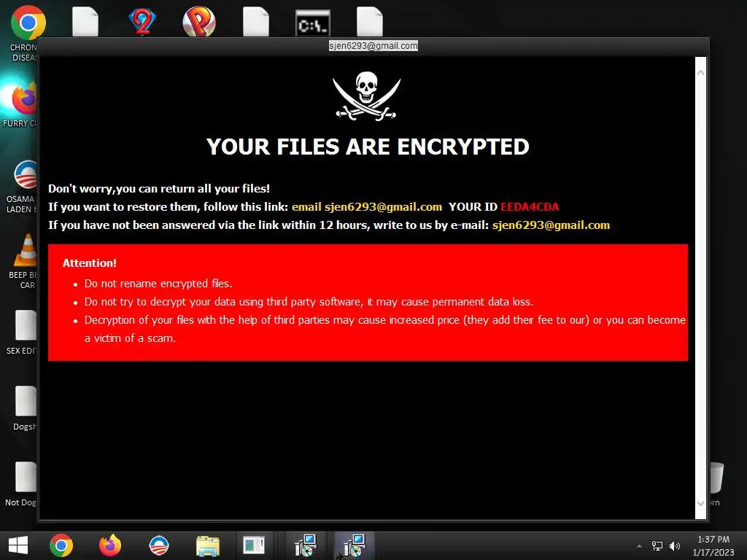Screen dimensions: 747x560
Task: Open the news-page taskbar application
Action: pyautogui.click(x=253, y=545)
